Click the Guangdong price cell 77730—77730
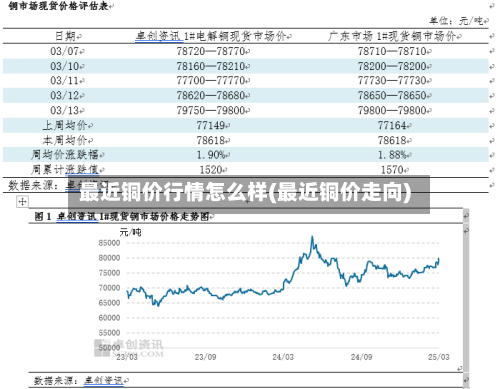500x389 pixels. click(392, 81)
